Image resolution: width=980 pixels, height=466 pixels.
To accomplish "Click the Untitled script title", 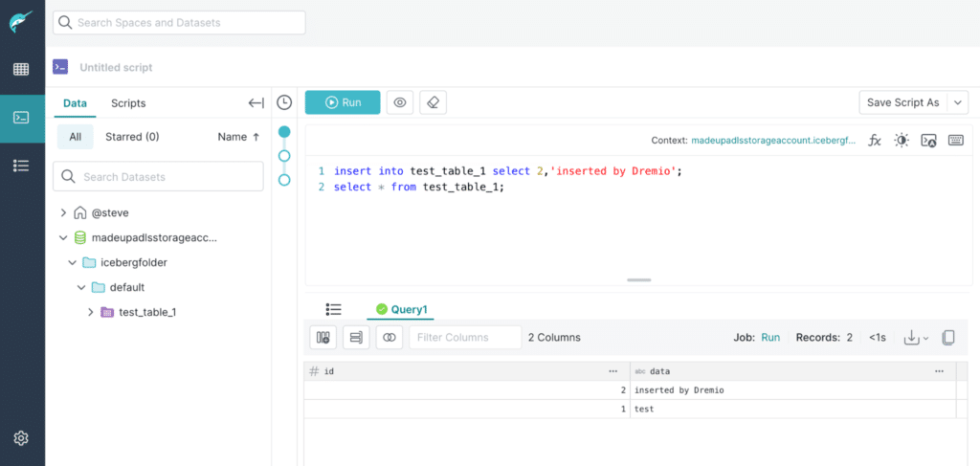I will [116, 68].
